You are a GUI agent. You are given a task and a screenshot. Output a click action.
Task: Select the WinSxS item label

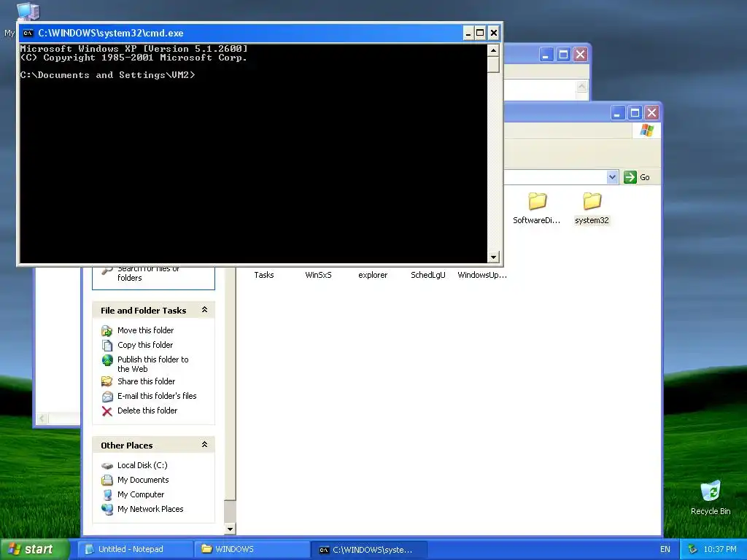click(318, 275)
